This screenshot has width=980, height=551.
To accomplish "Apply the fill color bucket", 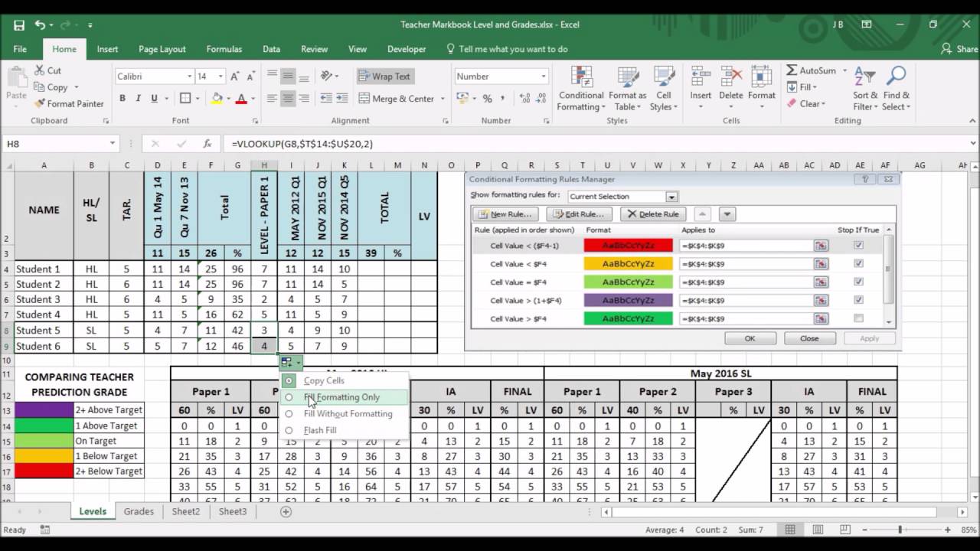I will [217, 98].
